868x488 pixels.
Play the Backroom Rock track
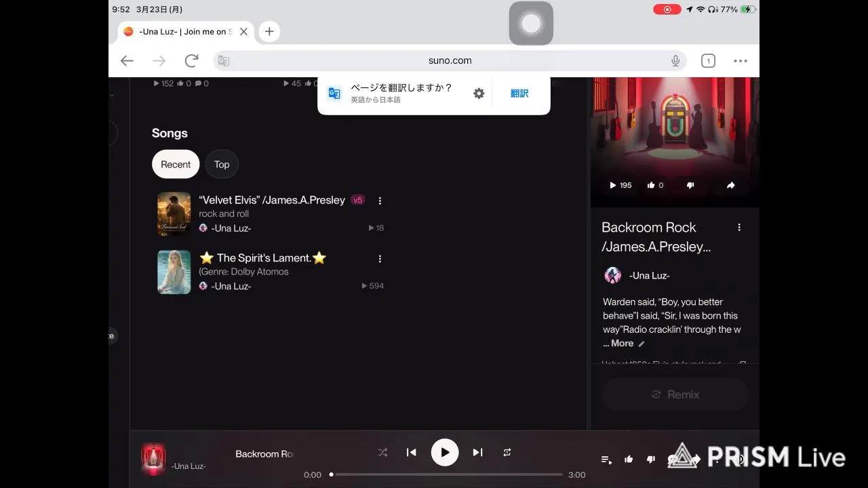(x=445, y=453)
